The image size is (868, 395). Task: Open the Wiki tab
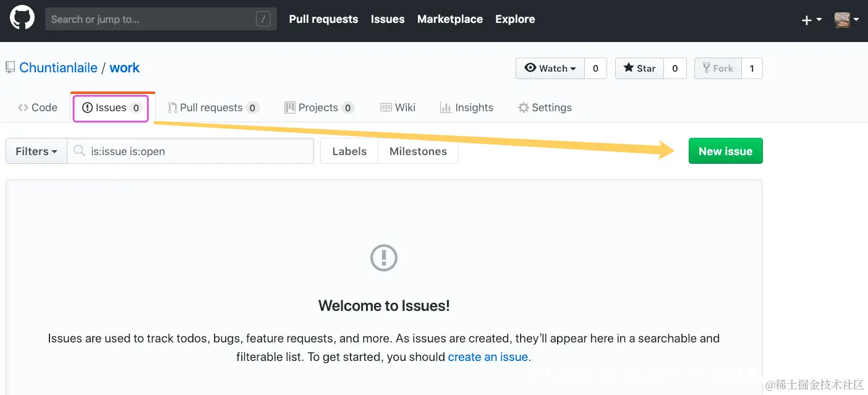398,108
